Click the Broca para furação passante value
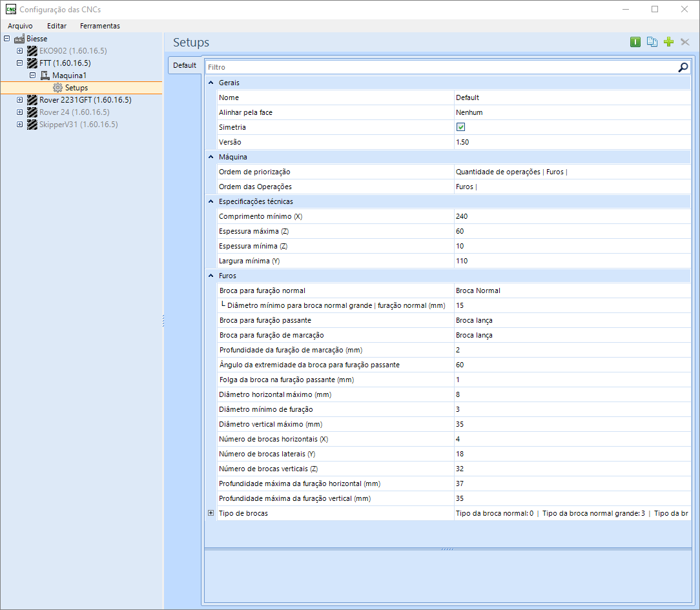This screenshot has width=700, height=610. tap(572, 320)
